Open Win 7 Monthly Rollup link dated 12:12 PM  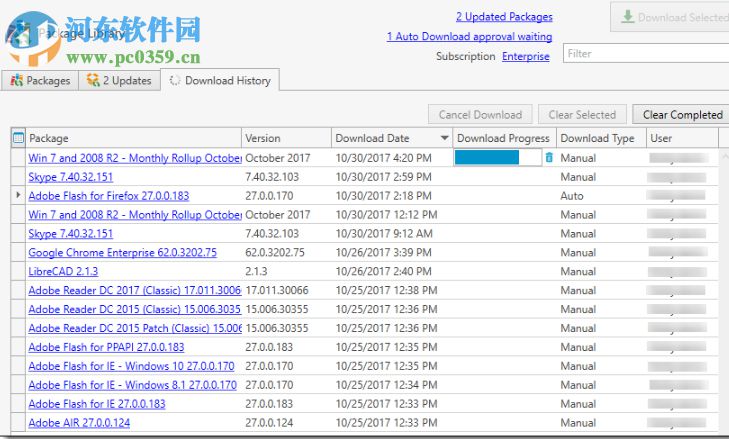(135, 215)
